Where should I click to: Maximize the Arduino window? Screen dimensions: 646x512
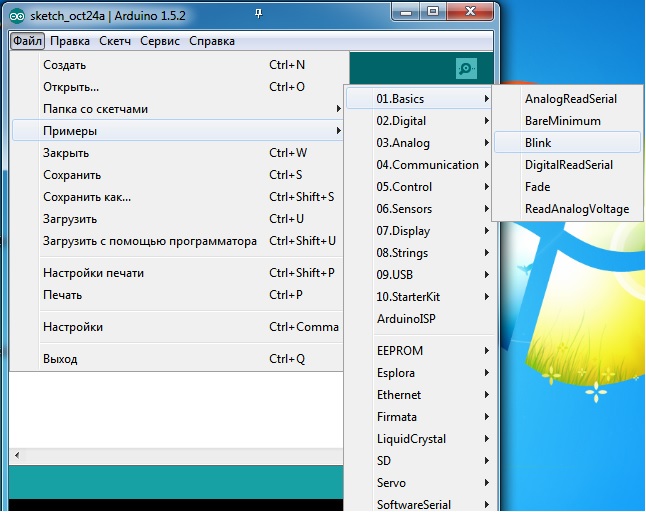click(432, 12)
